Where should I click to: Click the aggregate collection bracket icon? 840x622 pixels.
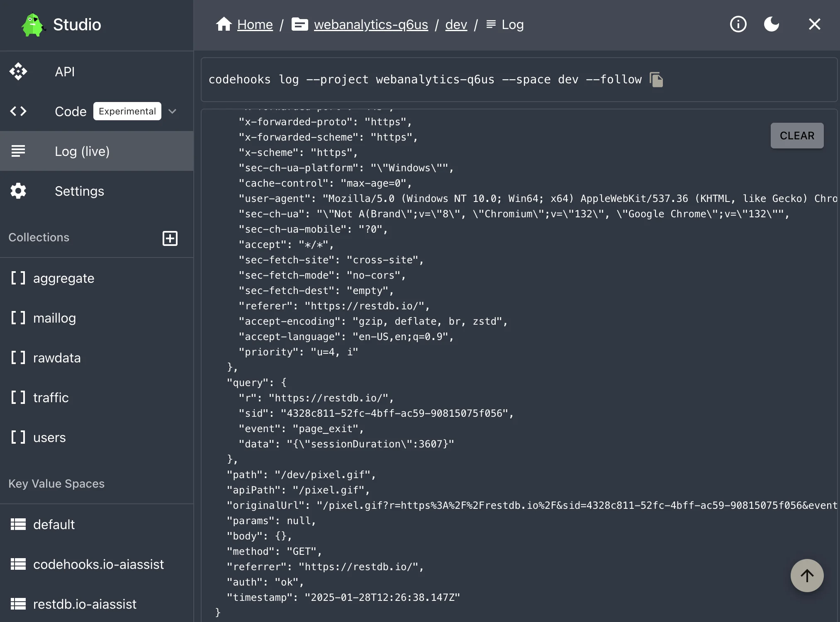pyautogui.click(x=18, y=278)
